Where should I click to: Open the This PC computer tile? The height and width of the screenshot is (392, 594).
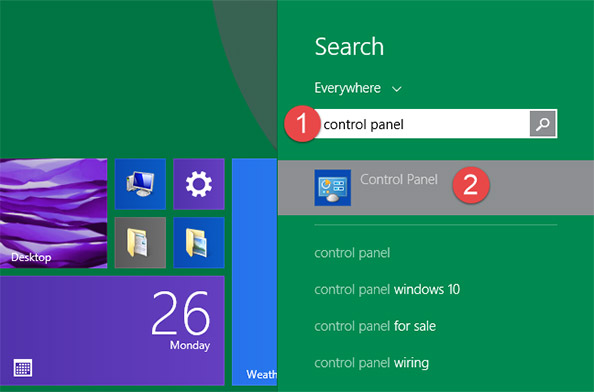point(140,184)
